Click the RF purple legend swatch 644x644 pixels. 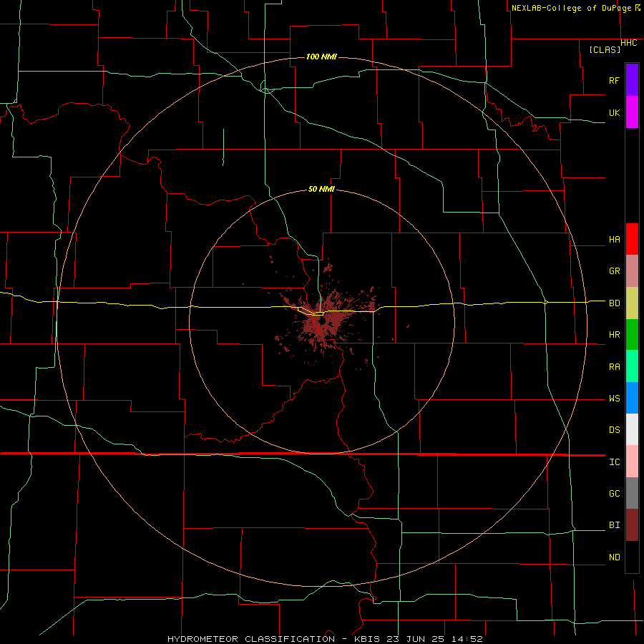point(632,80)
